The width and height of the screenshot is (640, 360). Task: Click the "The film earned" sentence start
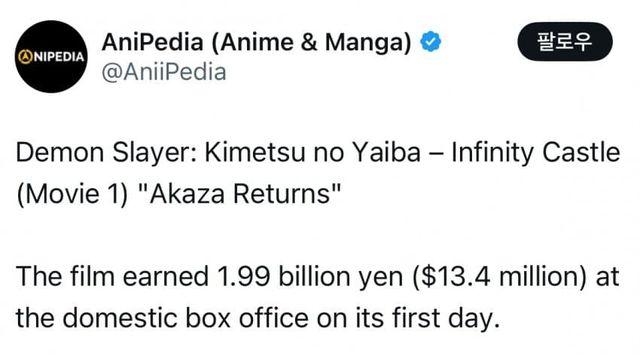coord(112,276)
